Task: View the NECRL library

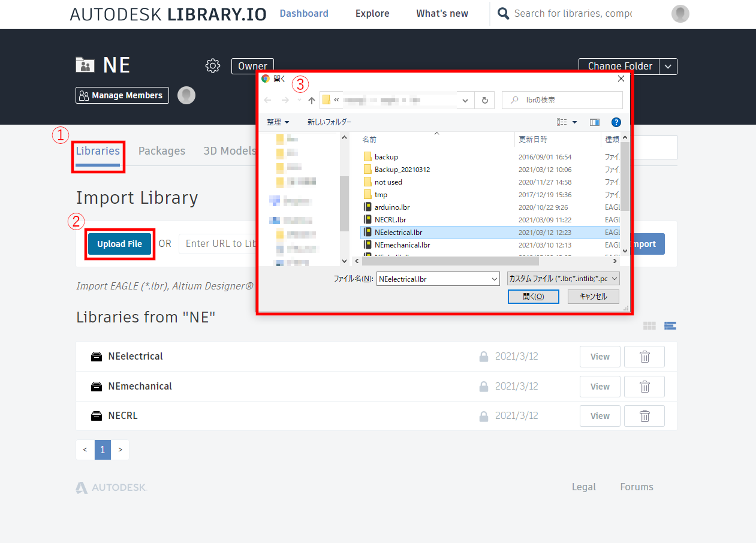Action: pos(600,416)
